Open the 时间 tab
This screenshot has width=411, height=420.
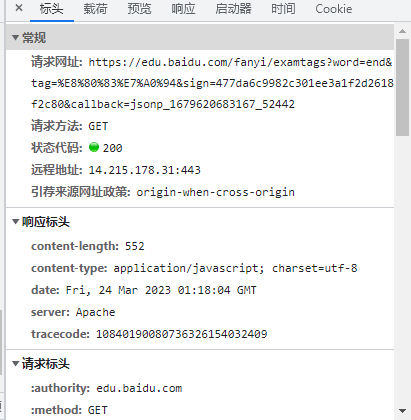click(283, 9)
